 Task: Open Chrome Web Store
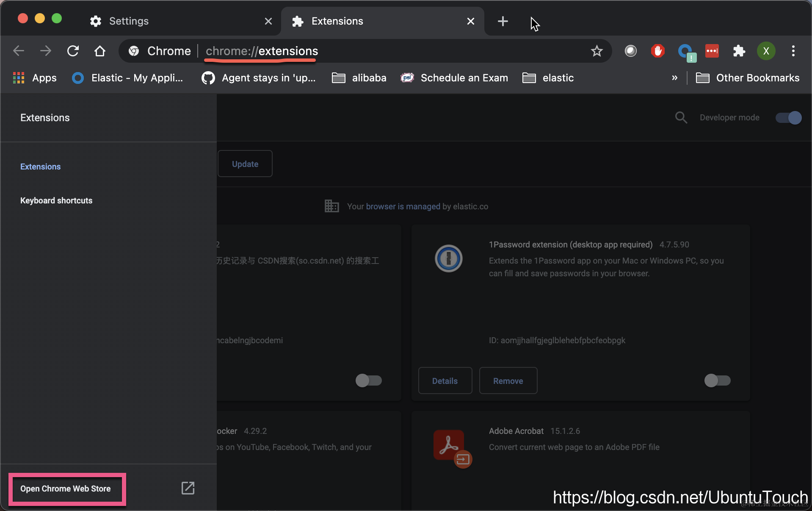tap(66, 489)
